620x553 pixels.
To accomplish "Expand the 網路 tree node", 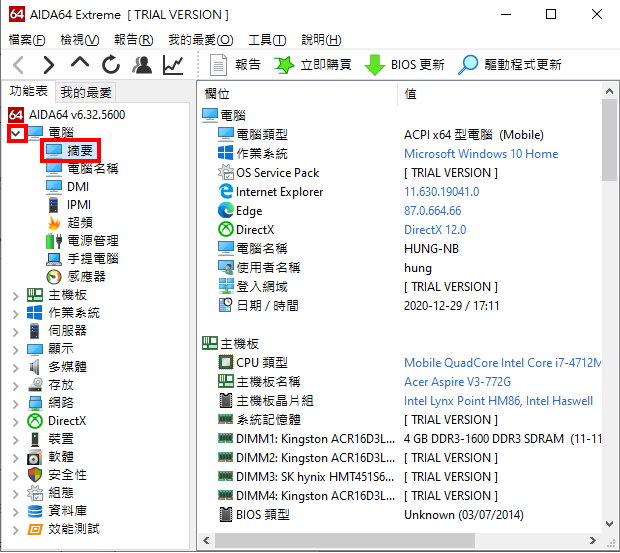I will click(15, 404).
